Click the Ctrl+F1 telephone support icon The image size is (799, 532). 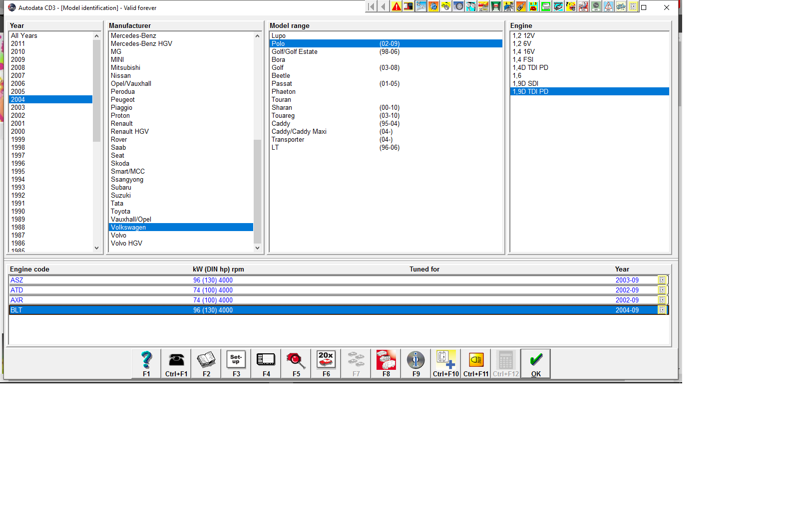(x=176, y=363)
